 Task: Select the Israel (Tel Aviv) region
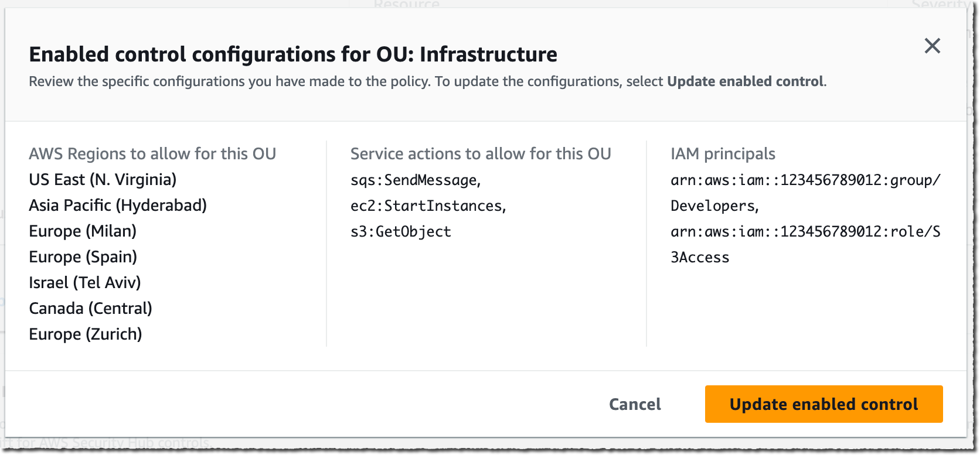[x=85, y=282]
